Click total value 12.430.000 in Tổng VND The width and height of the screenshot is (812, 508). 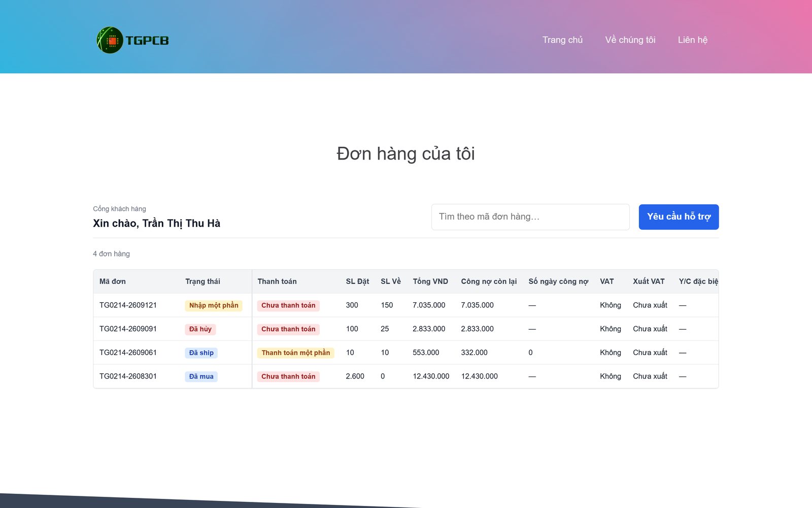tap(431, 376)
